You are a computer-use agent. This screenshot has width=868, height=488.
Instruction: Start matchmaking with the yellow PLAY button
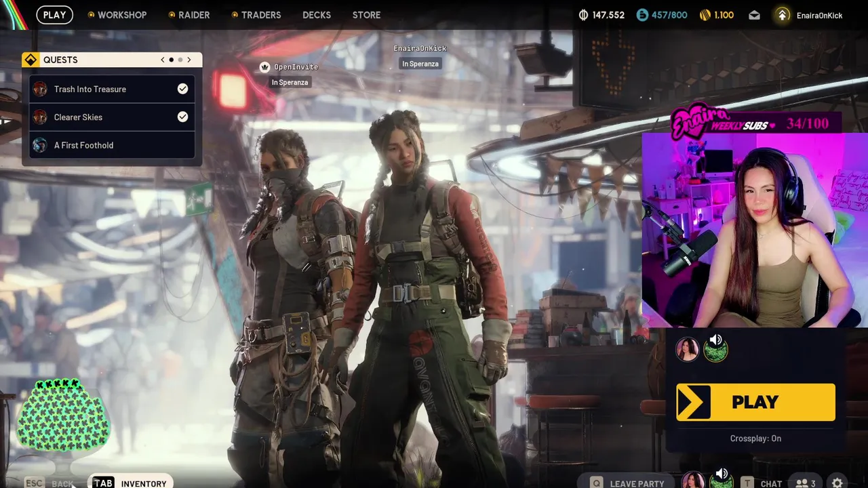pos(755,402)
